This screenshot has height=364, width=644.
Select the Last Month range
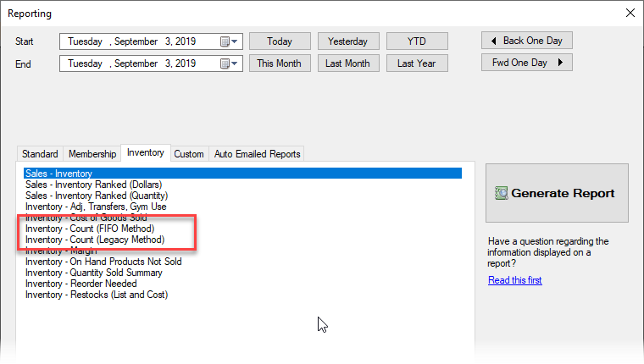tap(347, 63)
